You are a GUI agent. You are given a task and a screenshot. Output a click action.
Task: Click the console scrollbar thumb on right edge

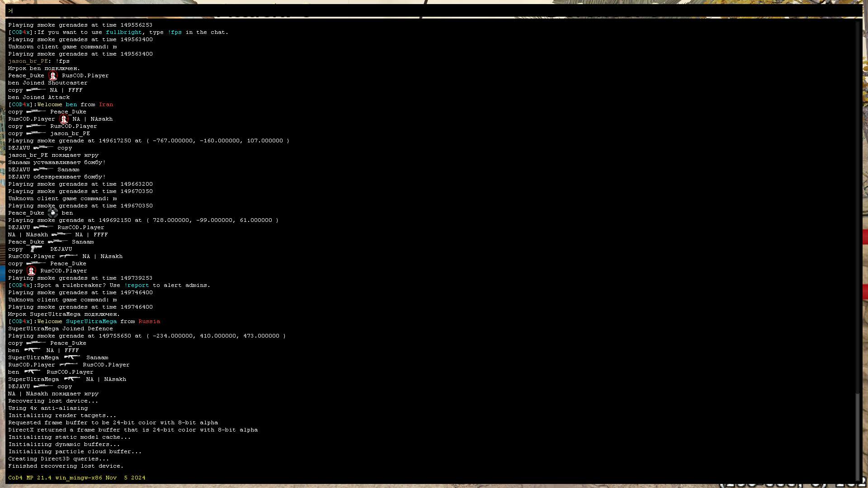coord(857,436)
